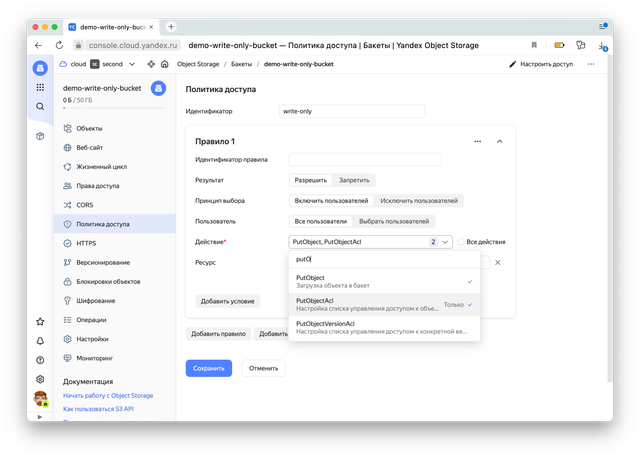Open the all-services grid icon in the left rail
Screen dimensions: 640x457
[x=40, y=87]
